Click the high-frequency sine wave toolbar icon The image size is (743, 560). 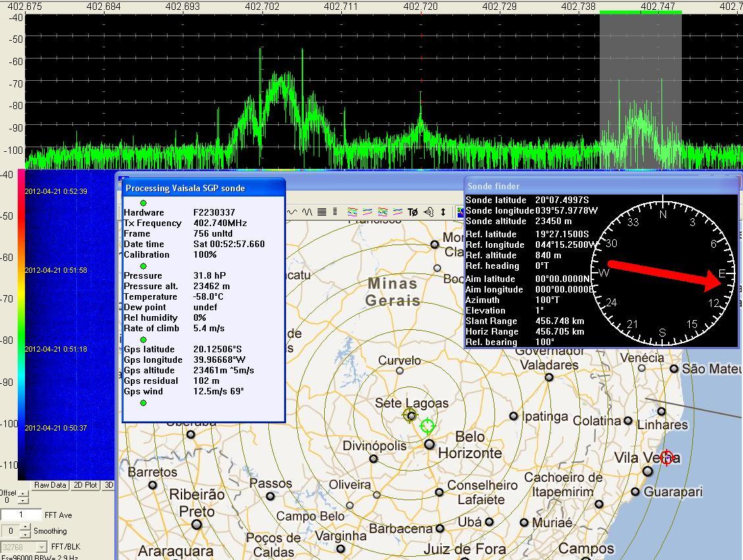click(307, 212)
